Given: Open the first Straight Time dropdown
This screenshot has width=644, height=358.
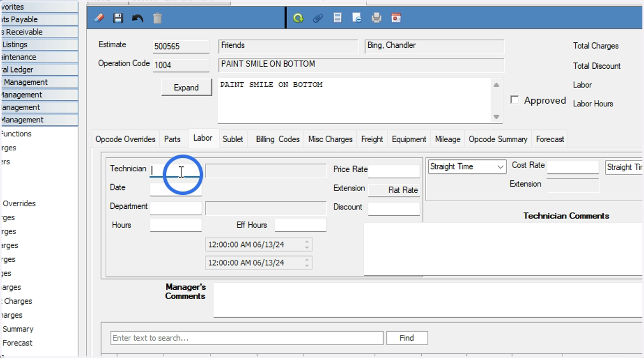Looking at the screenshot, I should coord(467,167).
